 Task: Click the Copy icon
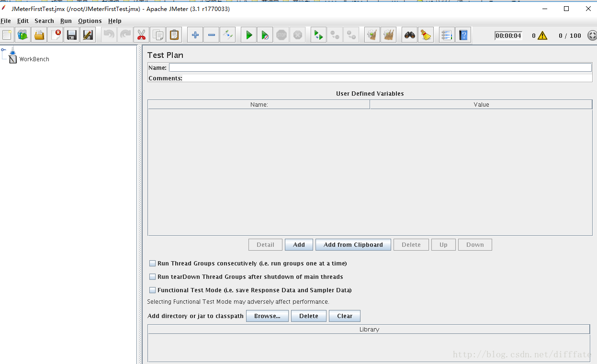158,35
